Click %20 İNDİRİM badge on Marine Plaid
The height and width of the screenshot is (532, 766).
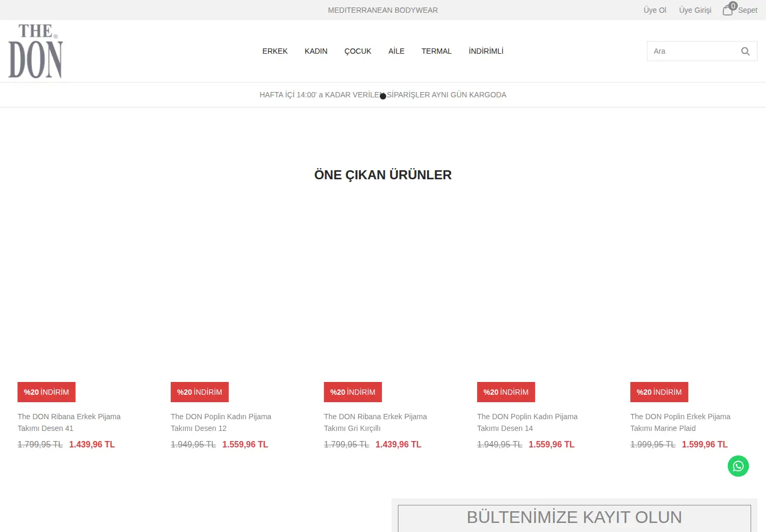click(659, 392)
